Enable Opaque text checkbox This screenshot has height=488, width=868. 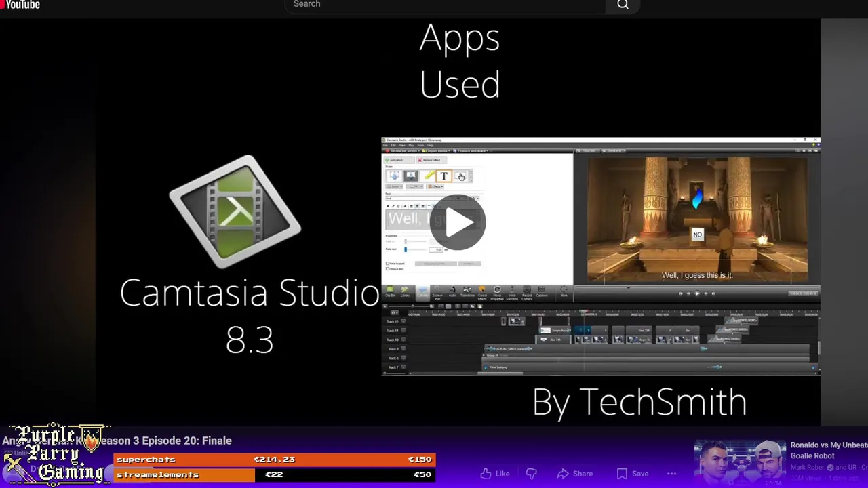[x=387, y=269]
